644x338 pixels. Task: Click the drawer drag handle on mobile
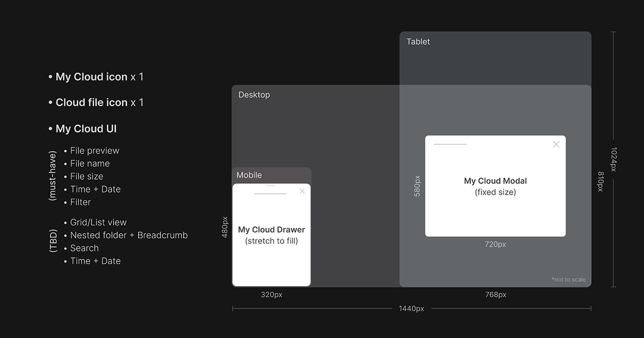click(270, 186)
